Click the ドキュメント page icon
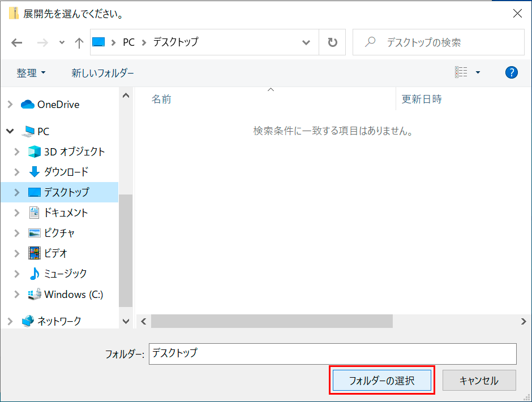 coord(35,213)
